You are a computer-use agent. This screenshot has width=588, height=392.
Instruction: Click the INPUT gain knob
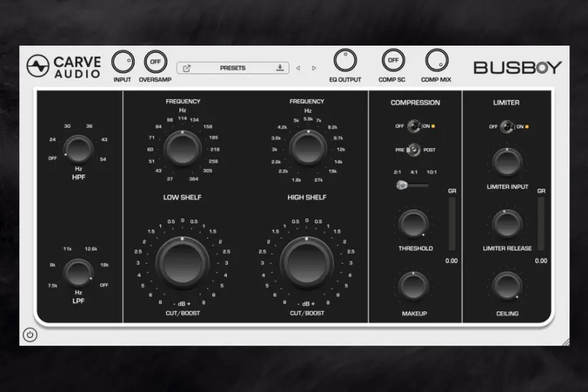pyautogui.click(x=123, y=62)
